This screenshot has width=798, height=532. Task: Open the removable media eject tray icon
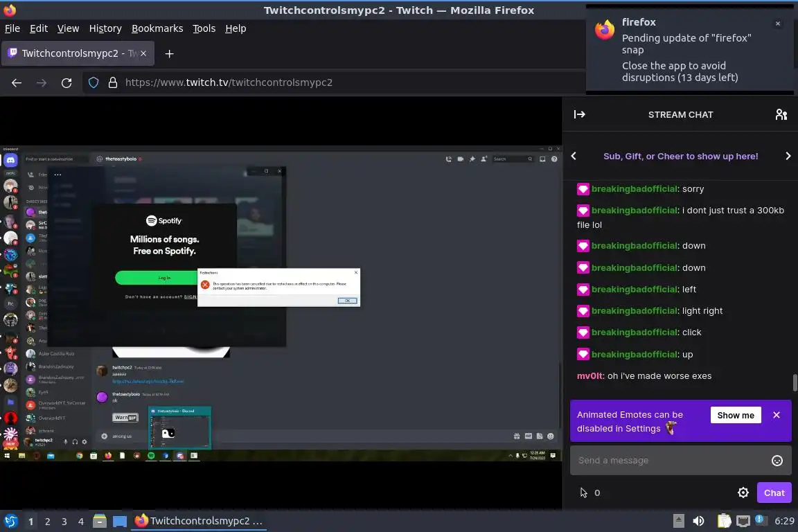point(678,521)
